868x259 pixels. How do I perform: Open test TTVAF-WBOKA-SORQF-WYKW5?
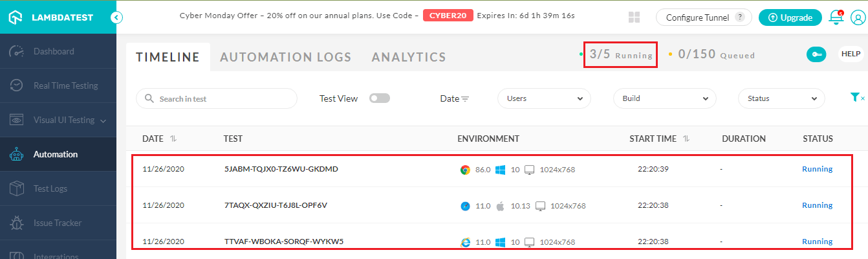tap(284, 242)
